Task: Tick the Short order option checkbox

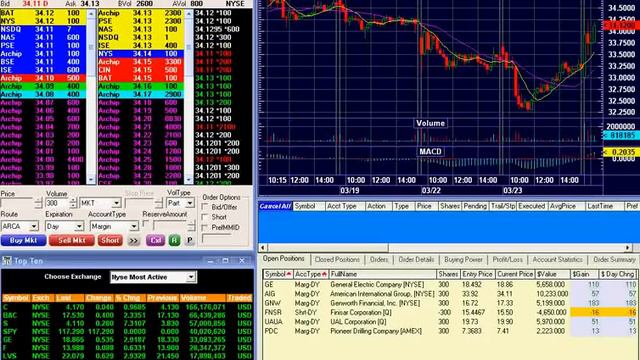Action: [205, 217]
